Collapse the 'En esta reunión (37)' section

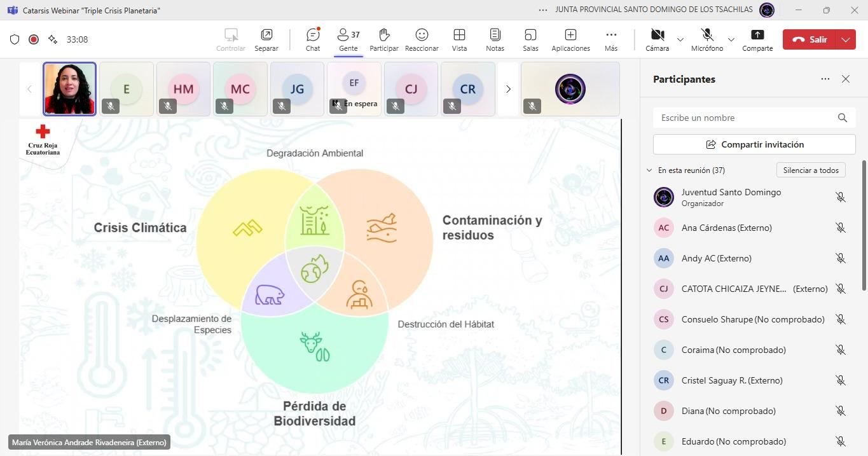click(x=649, y=170)
